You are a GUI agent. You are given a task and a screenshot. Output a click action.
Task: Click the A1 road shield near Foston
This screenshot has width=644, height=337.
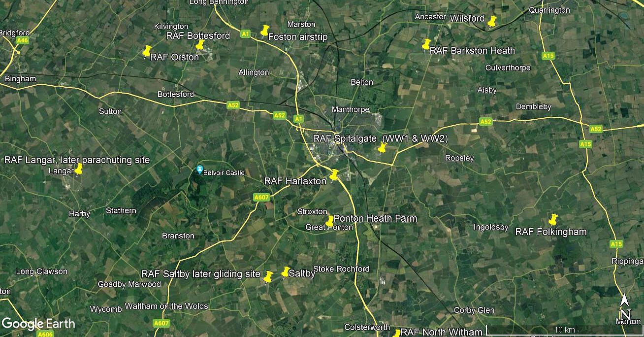tap(246, 34)
